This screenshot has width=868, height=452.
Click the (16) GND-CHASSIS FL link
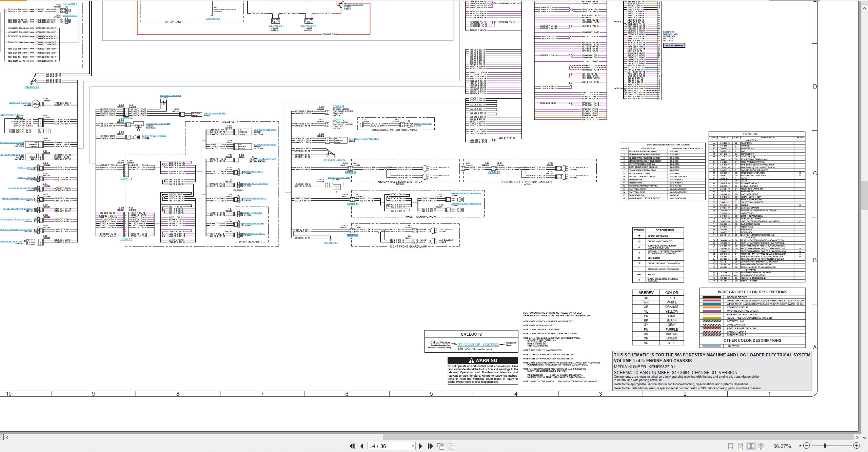tap(334, 160)
